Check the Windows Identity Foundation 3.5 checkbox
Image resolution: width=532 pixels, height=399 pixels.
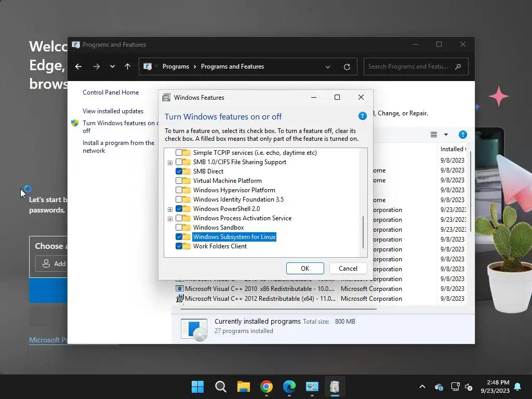click(x=179, y=199)
